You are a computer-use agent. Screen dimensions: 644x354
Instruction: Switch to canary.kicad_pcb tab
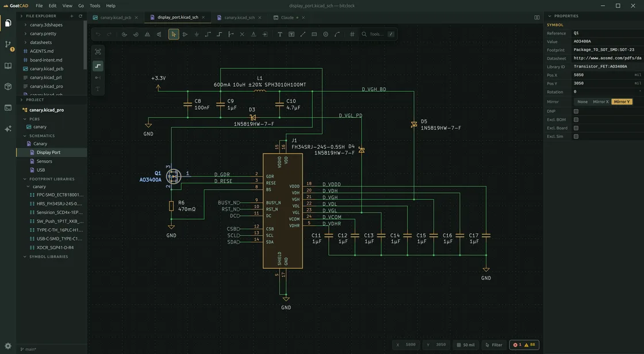116,18
